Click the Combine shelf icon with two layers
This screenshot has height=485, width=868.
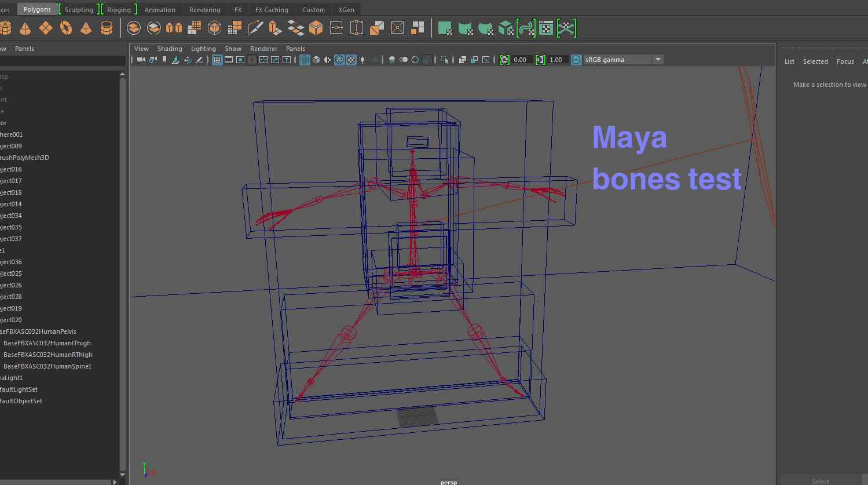(134, 28)
